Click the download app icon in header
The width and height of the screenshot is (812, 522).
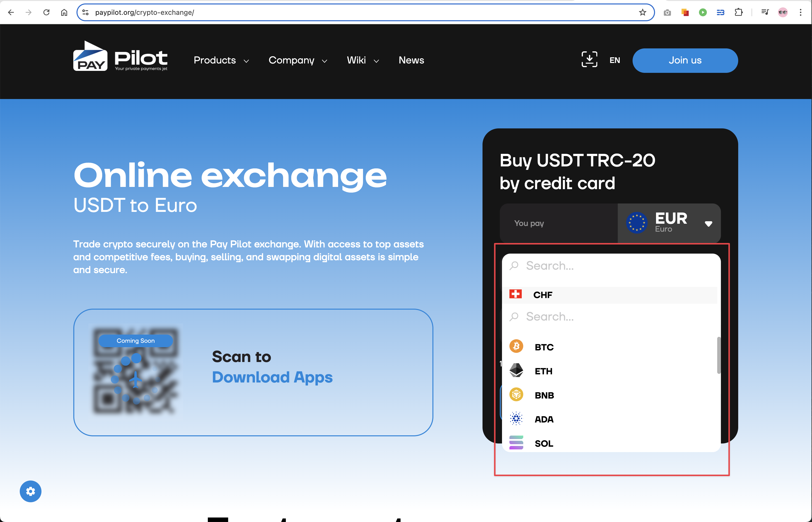pos(589,60)
